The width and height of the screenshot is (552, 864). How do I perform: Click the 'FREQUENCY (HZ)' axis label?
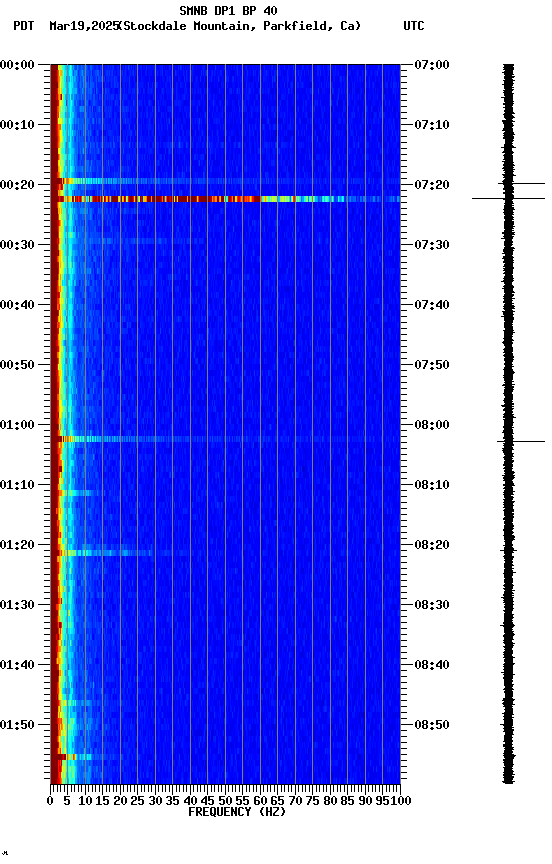[x=237, y=812]
